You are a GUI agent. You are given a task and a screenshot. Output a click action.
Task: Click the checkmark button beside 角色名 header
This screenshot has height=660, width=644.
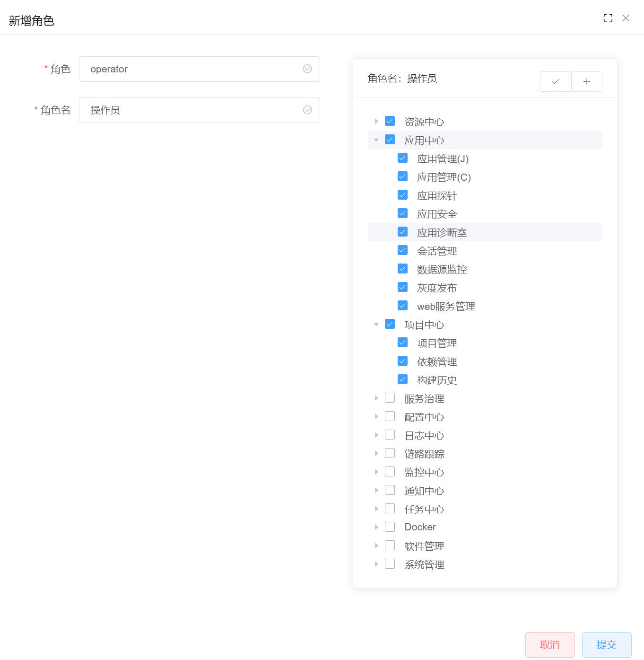[556, 81]
